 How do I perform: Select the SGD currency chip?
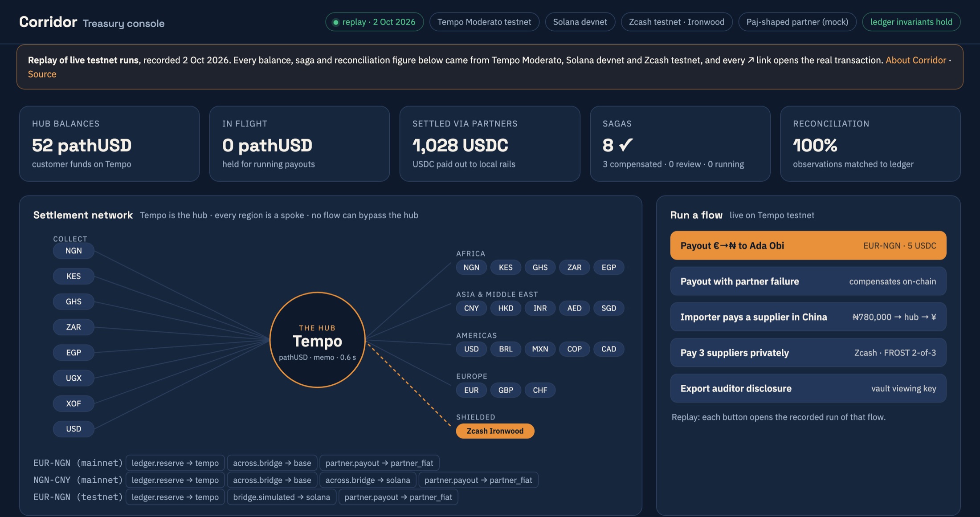tap(608, 308)
